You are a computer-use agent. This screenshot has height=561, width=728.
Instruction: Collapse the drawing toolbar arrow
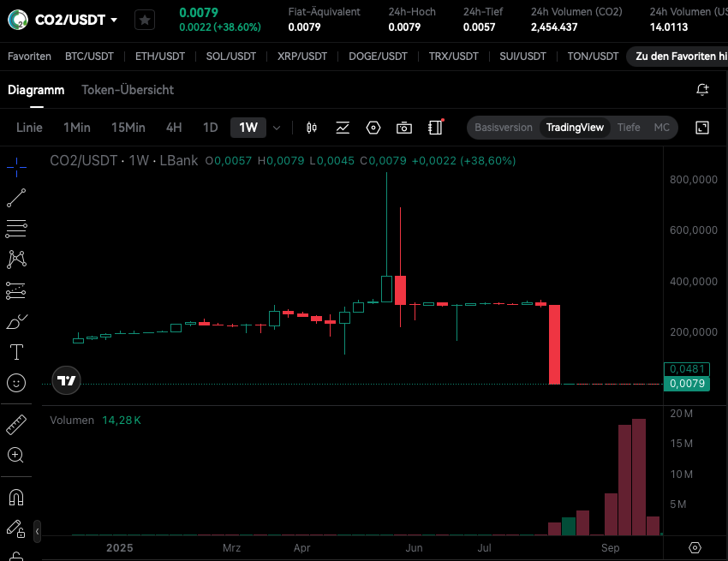pyautogui.click(x=37, y=531)
